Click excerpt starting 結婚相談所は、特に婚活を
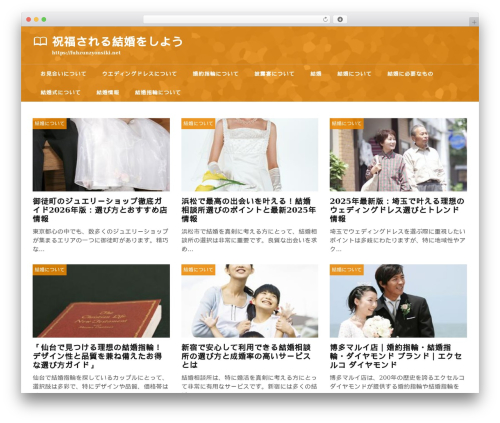 pyautogui.click(x=249, y=382)
